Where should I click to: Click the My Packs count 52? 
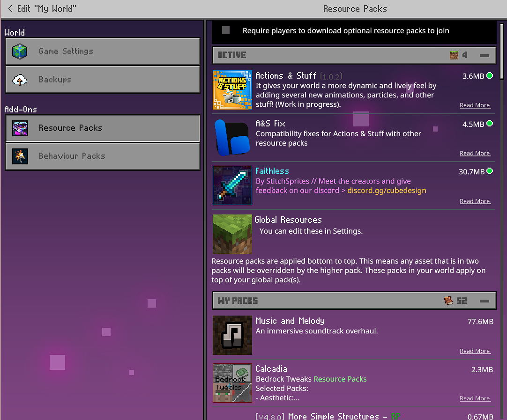(x=462, y=301)
